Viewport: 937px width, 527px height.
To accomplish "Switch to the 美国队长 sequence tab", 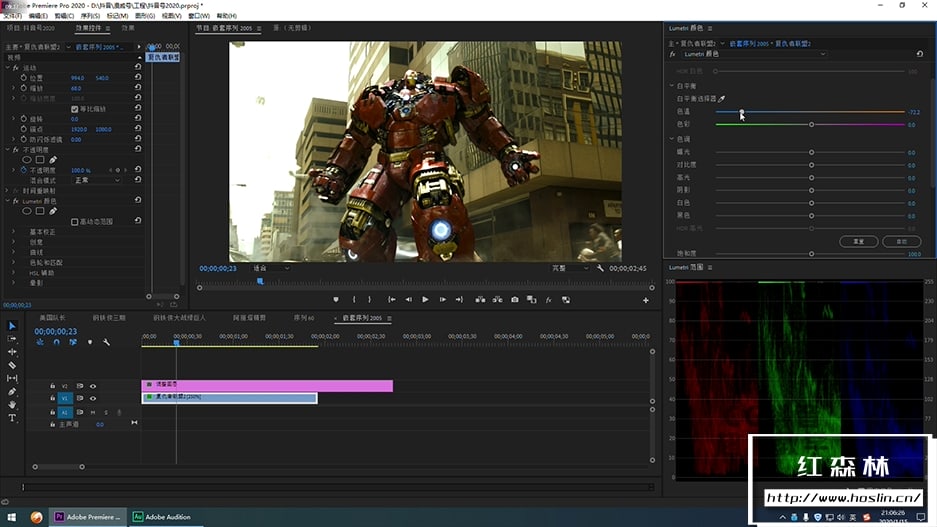I will pos(52,318).
